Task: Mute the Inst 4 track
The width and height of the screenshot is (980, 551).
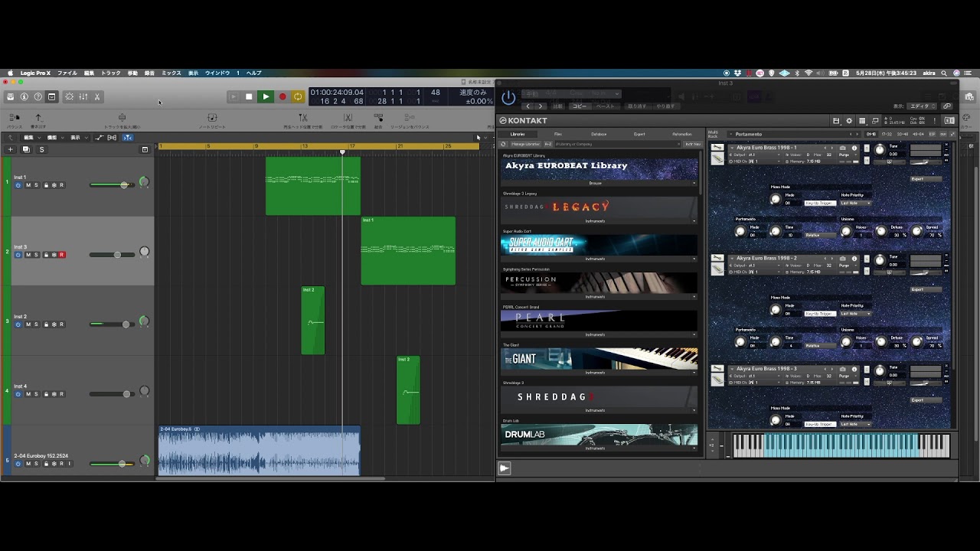Action: click(28, 394)
